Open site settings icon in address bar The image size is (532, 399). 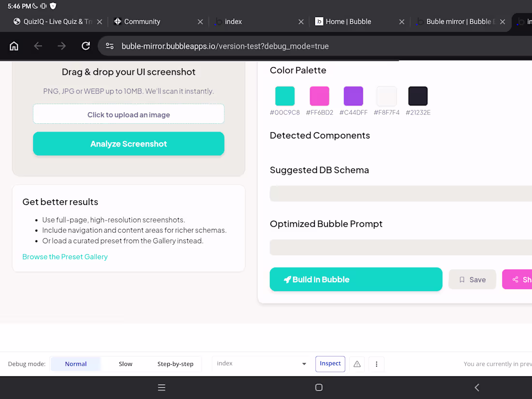pyautogui.click(x=110, y=46)
